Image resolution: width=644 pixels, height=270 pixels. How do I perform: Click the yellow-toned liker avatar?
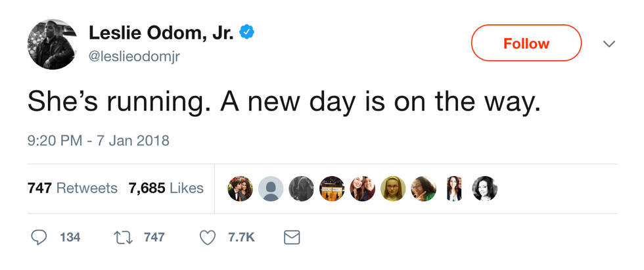click(393, 189)
